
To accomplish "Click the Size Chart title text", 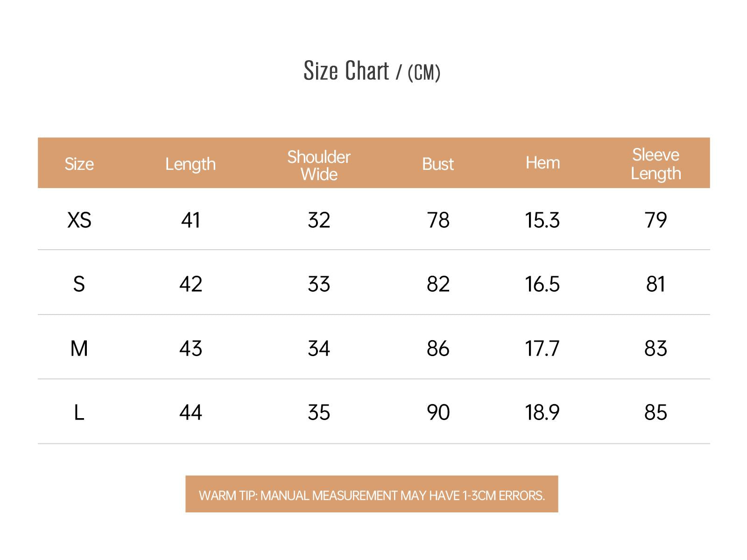I will click(372, 71).
